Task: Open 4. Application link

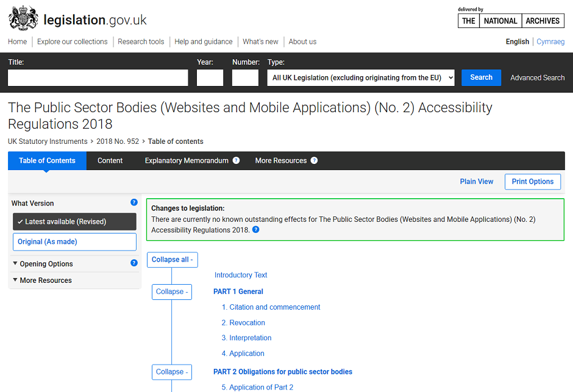Action: [x=243, y=354]
